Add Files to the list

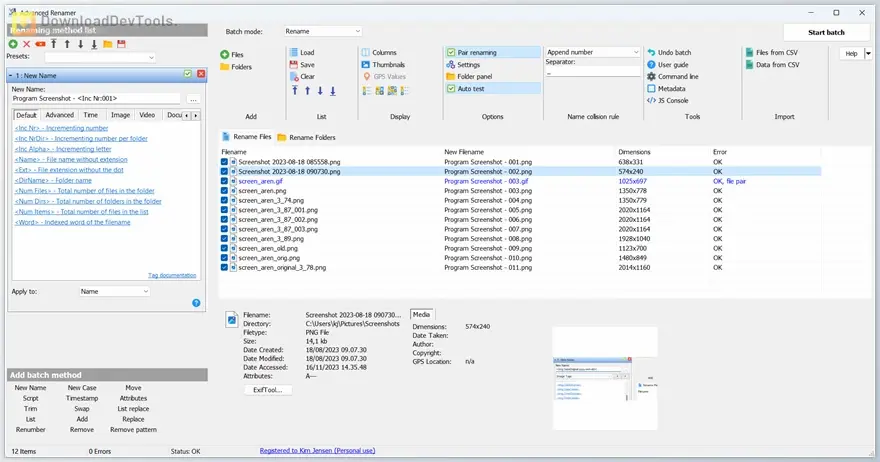(232, 54)
